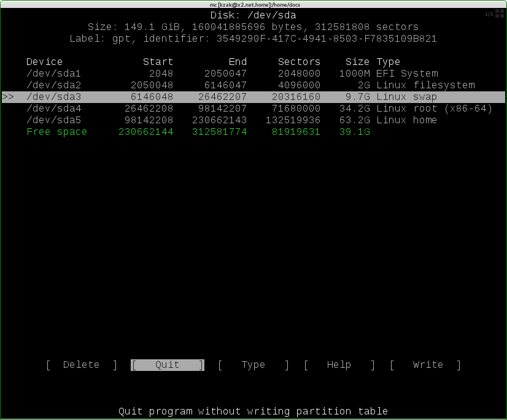Click start sector 230662144
507x420 pixels.
(x=146, y=132)
